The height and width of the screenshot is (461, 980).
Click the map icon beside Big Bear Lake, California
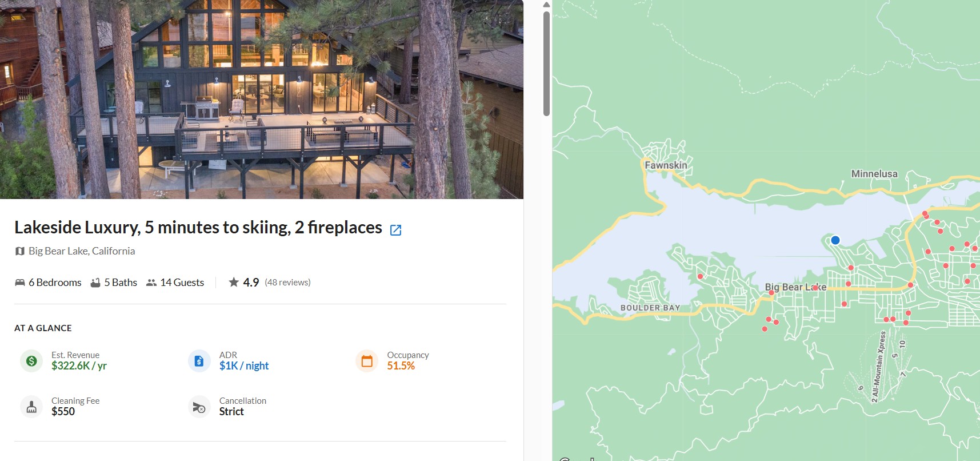click(20, 251)
